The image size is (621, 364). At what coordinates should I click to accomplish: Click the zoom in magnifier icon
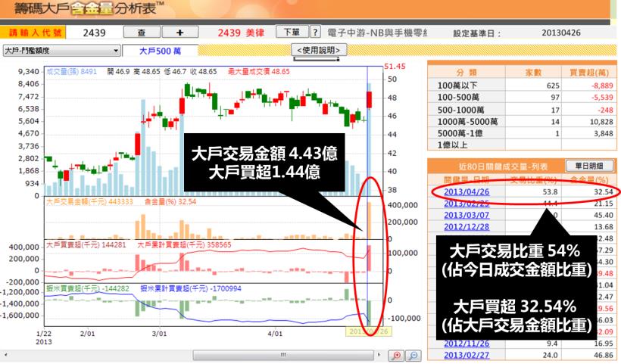coord(395,356)
